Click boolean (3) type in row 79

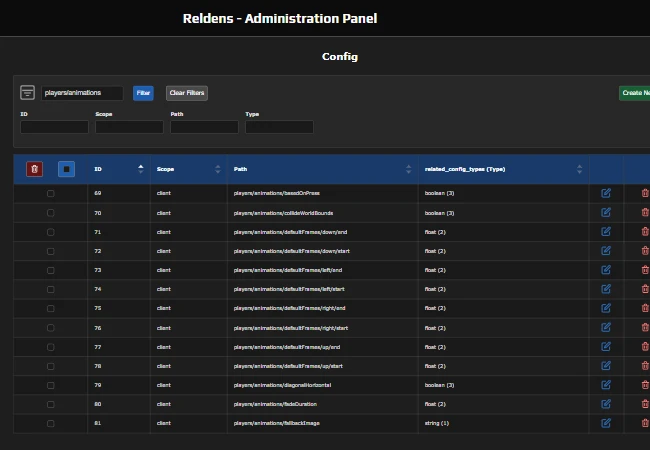[439, 385]
